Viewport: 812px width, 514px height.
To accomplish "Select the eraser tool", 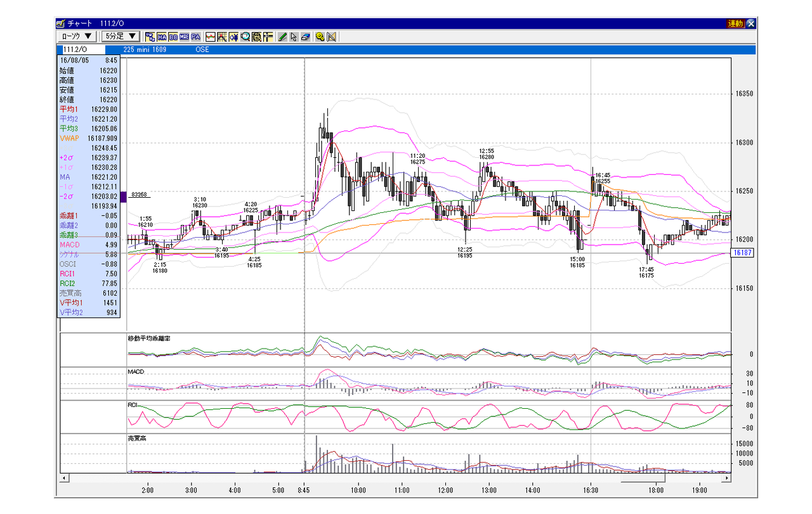I will tap(305, 37).
